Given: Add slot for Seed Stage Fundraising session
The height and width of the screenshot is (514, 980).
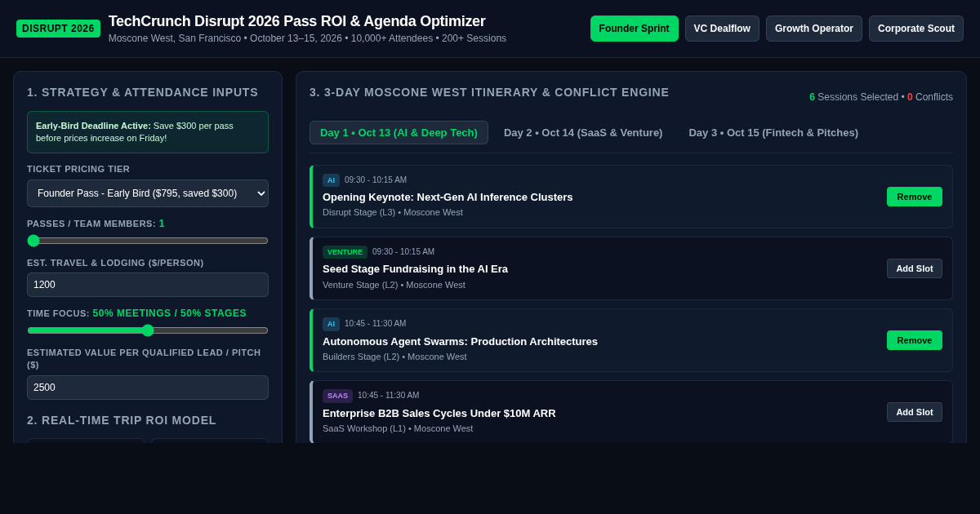Looking at the screenshot, I should [x=915, y=268].
